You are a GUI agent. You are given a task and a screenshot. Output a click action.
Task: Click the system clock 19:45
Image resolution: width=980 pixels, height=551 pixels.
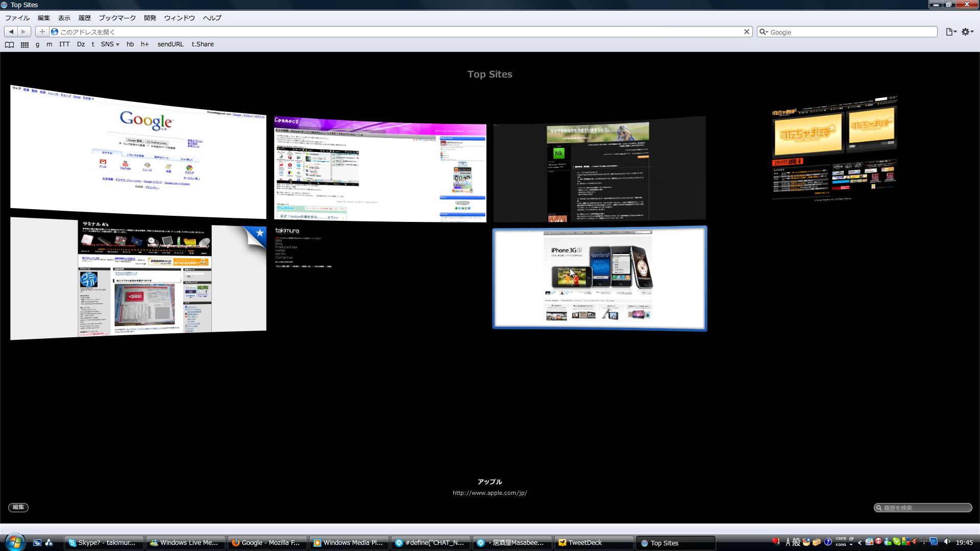pos(964,543)
